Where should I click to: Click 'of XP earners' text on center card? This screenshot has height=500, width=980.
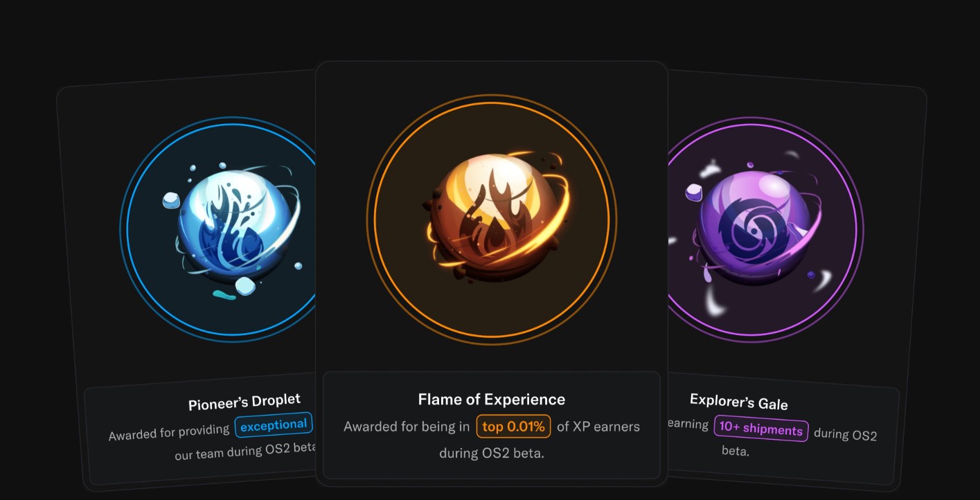pyautogui.click(x=598, y=427)
